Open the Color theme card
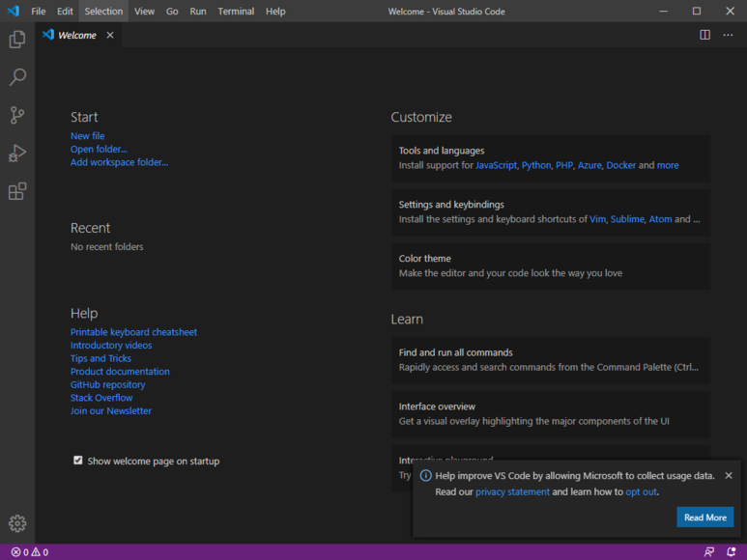This screenshot has width=747, height=560. pos(551,266)
